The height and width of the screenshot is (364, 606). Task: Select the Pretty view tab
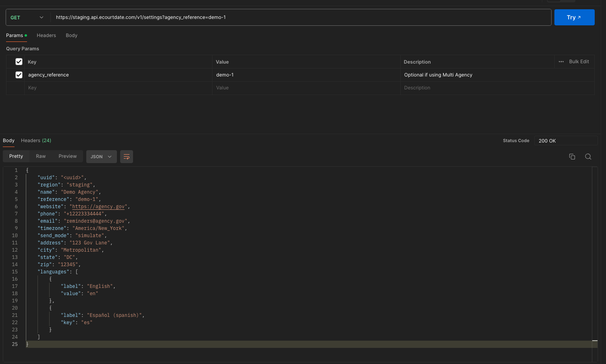pyautogui.click(x=16, y=156)
